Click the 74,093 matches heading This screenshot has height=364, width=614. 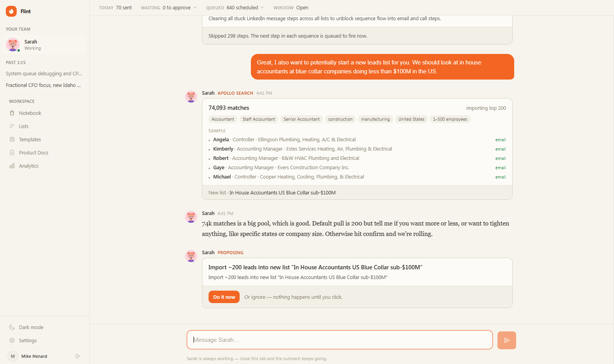pyautogui.click(x=229, y=108)
